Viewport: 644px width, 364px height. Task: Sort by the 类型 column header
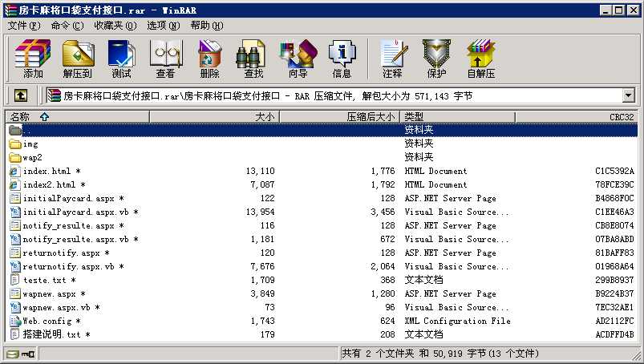(x=457, y=117)
